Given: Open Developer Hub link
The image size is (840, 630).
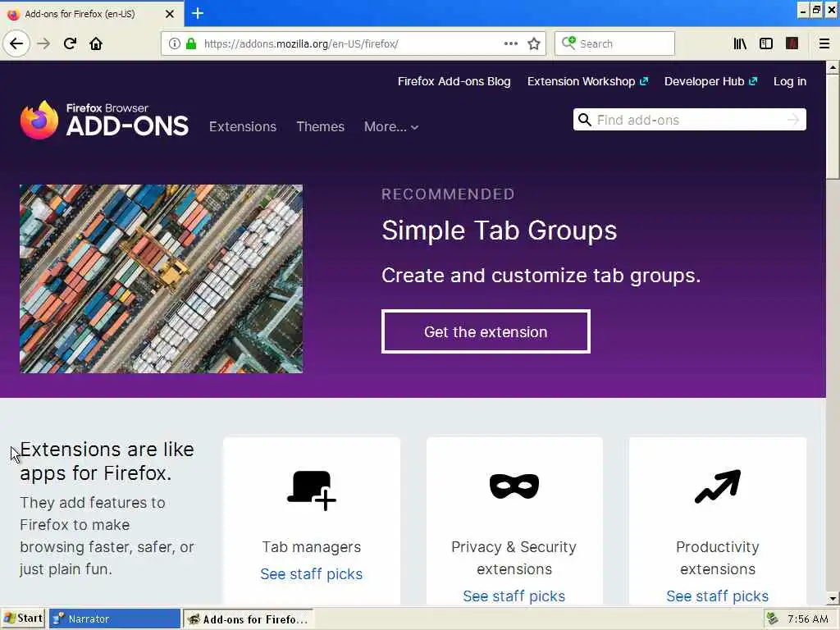Looking at the screenshot, I should [x=711, y=81].
